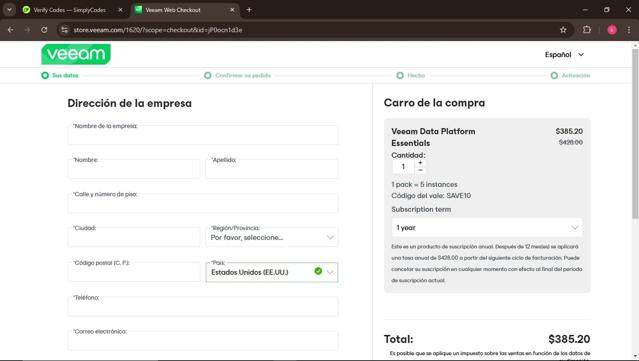Increase quantity with the plus stepper

(420, 163)
